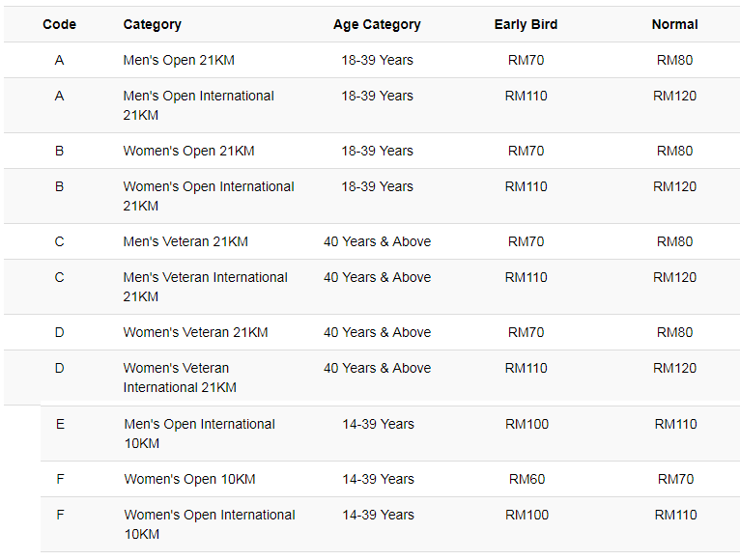Click Men's Open International 10KM category
740x560 pixels.
(200, 434)
